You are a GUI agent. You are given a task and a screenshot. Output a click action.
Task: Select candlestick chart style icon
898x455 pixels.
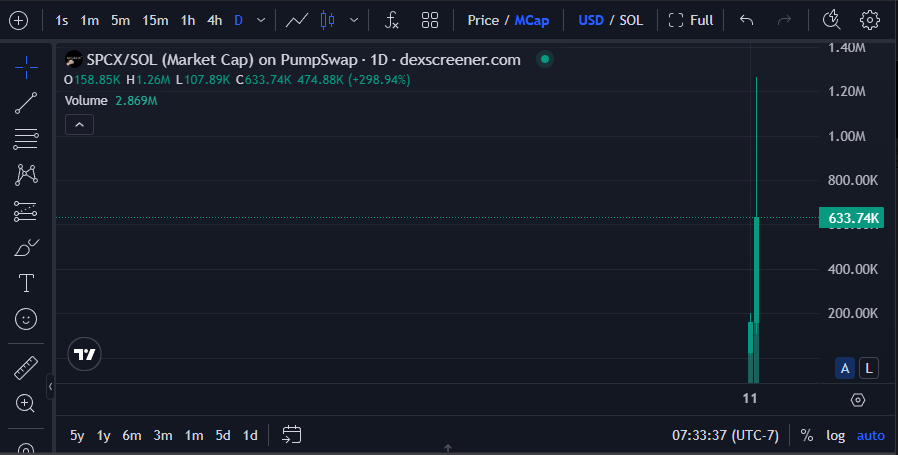(328, 21)
